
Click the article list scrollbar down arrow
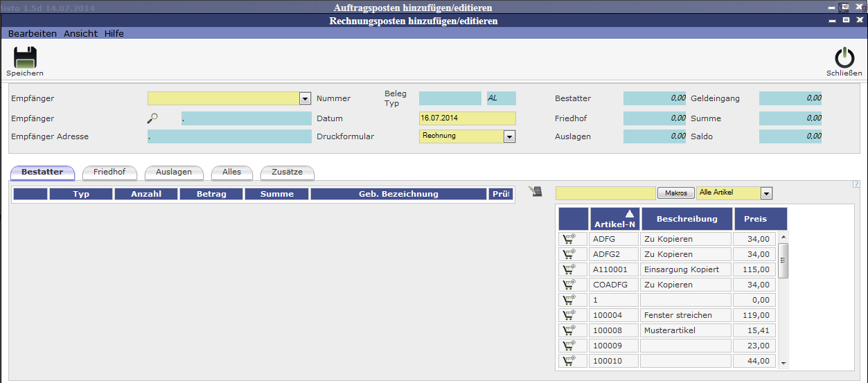click(783, 362)
